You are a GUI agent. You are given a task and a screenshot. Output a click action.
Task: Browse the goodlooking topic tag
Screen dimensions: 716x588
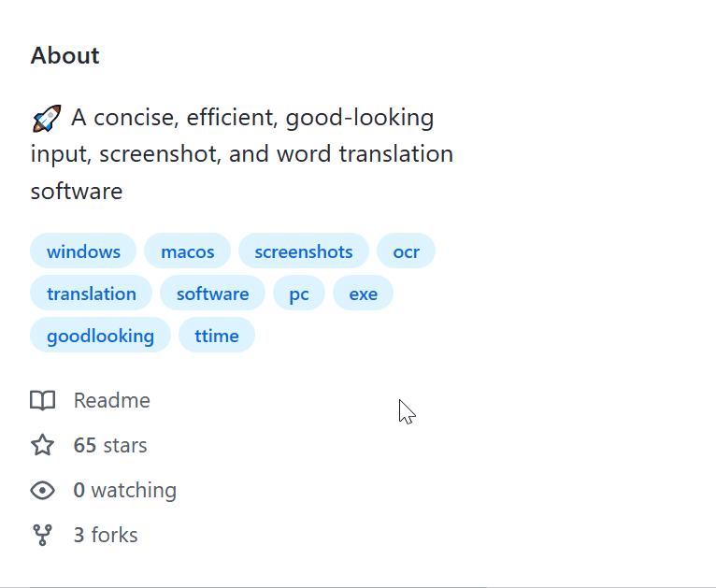(100, 336)
